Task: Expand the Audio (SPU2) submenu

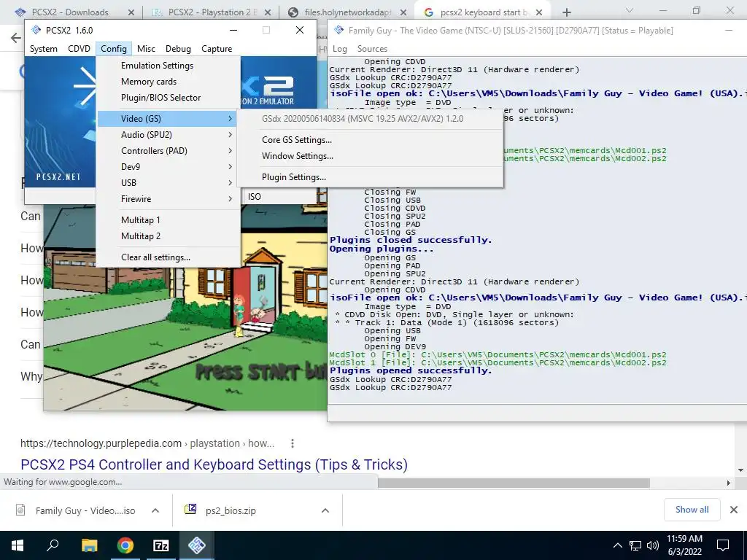Action: (x=169, y=135)
